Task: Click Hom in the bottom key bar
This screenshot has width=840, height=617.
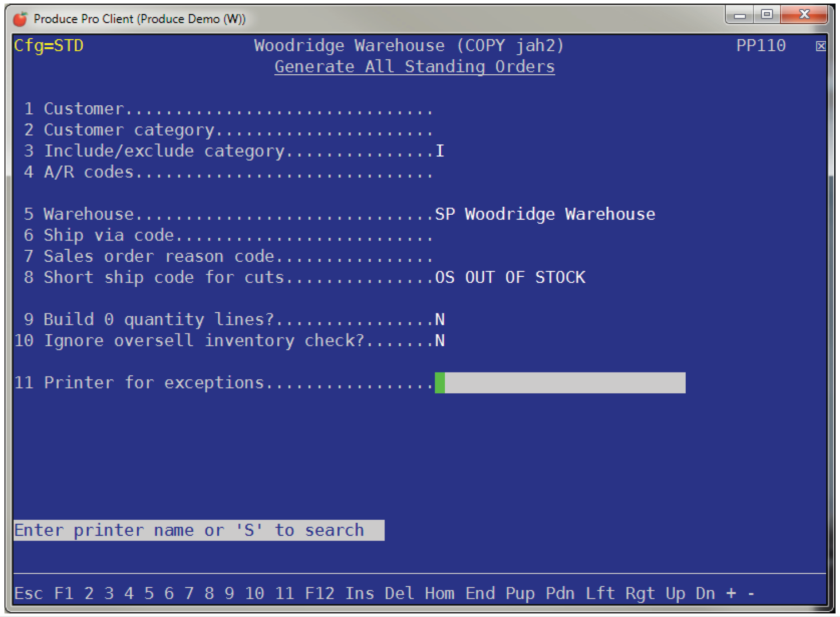Action: (x=440, y=593)
